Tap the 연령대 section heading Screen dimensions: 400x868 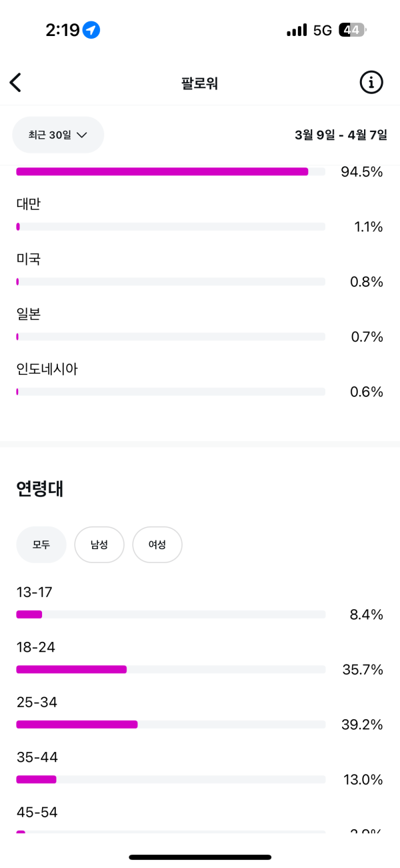click(40, 489)
